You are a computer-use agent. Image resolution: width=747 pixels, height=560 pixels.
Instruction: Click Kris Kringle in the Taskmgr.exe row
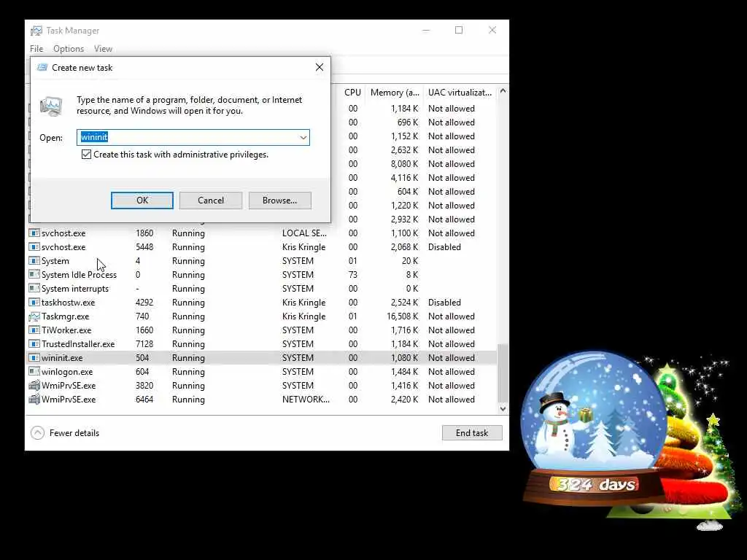[304, 316]
